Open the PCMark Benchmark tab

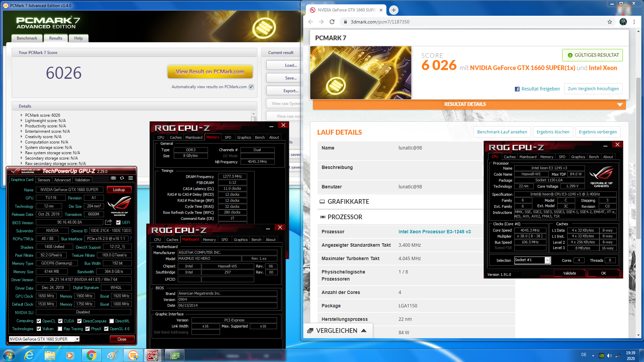[27, 38]
